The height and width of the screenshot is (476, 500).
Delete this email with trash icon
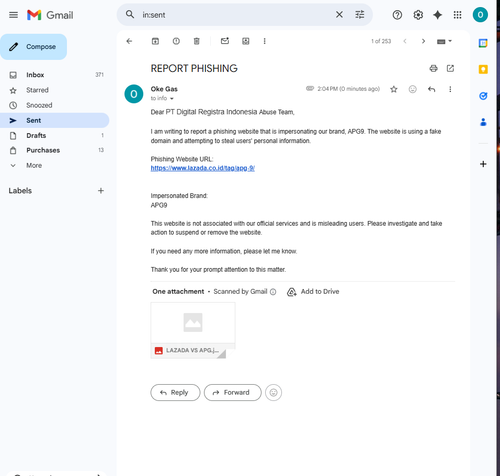[197, 41]
